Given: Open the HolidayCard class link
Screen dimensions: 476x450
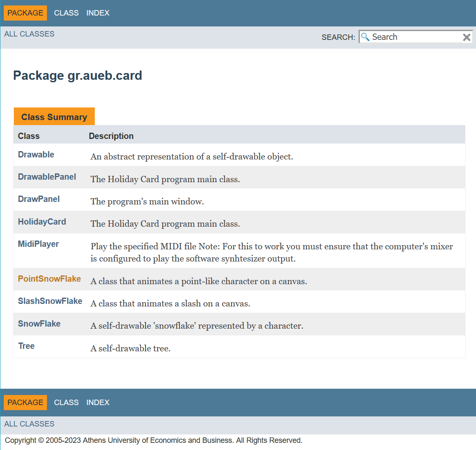Looking at the screenshot, I should [42, 222].
